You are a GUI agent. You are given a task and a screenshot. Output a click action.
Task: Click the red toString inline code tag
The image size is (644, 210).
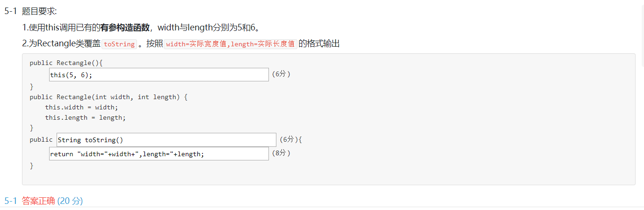click(x=119, y=44)
